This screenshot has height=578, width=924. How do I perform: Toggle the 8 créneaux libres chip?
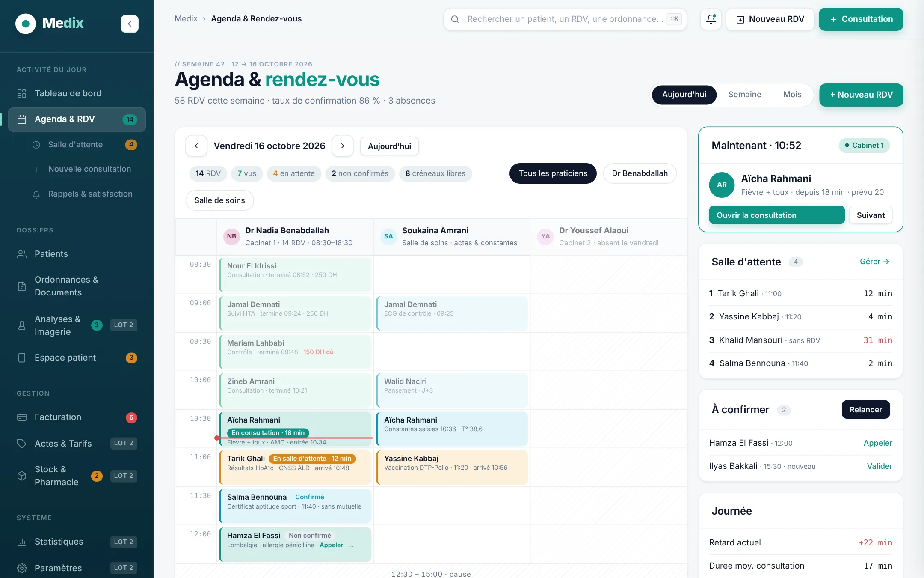point(435,174)
